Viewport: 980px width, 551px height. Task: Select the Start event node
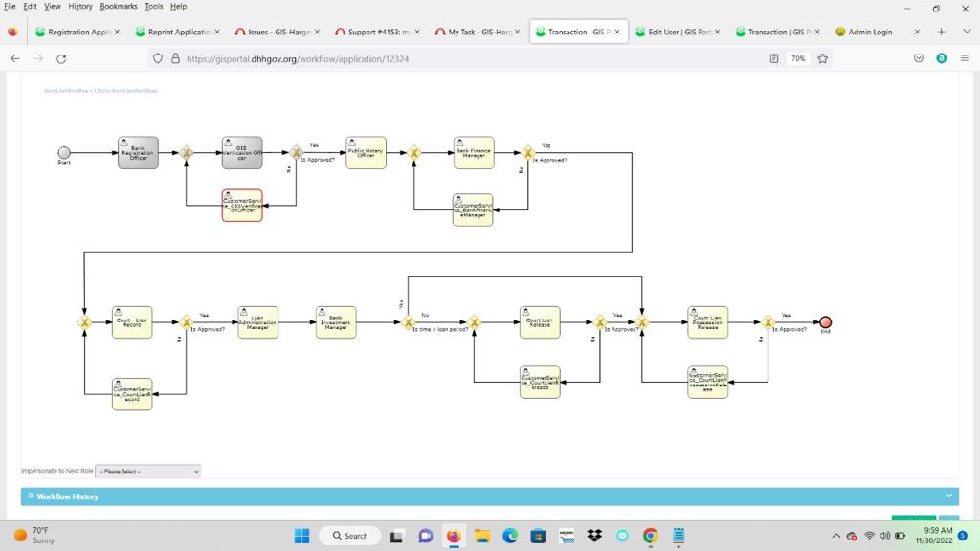pos(64,152)
